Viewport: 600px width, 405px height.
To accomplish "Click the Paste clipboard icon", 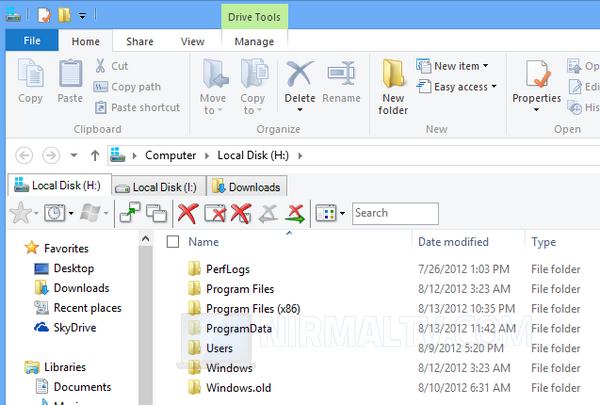I will point(70,73).
